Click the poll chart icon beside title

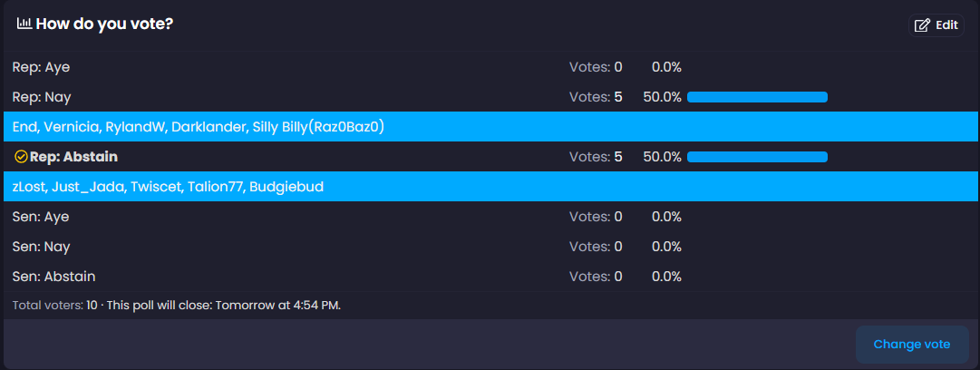click(x=24, y=24)
